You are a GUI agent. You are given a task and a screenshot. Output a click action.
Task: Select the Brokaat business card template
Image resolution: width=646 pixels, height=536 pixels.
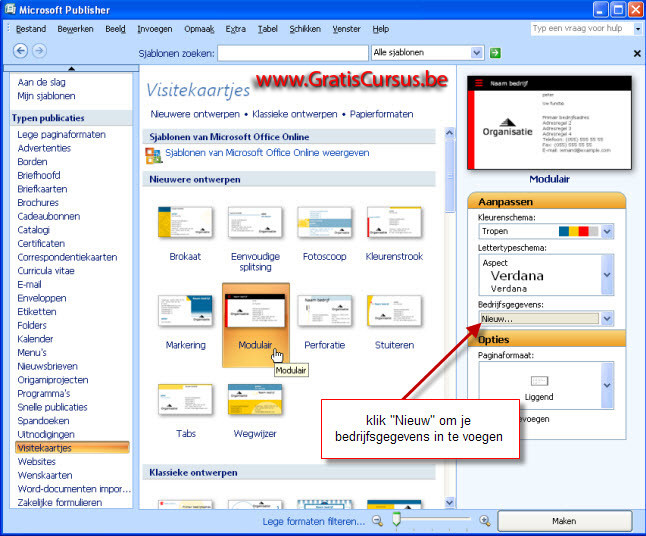[185, 222]
